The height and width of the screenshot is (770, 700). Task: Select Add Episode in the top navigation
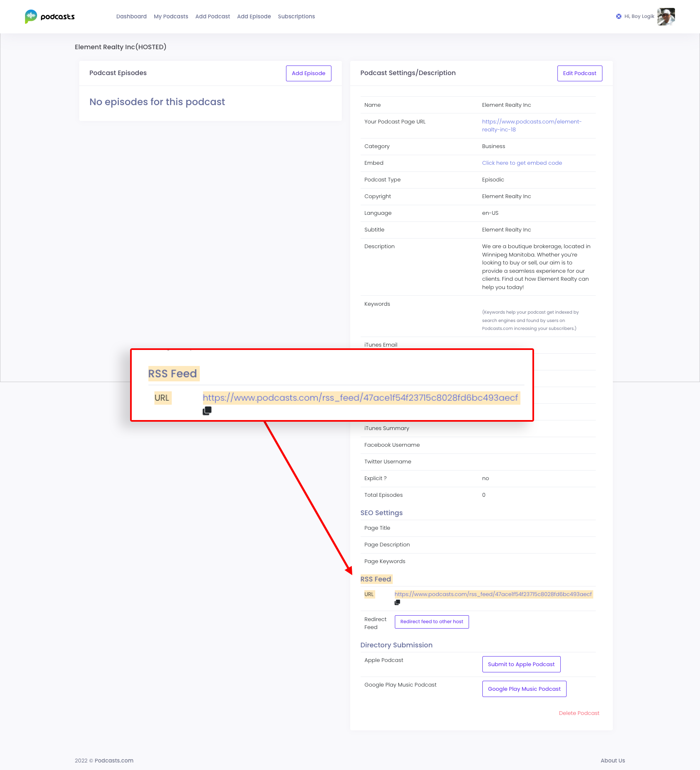(x=254, y=17)
